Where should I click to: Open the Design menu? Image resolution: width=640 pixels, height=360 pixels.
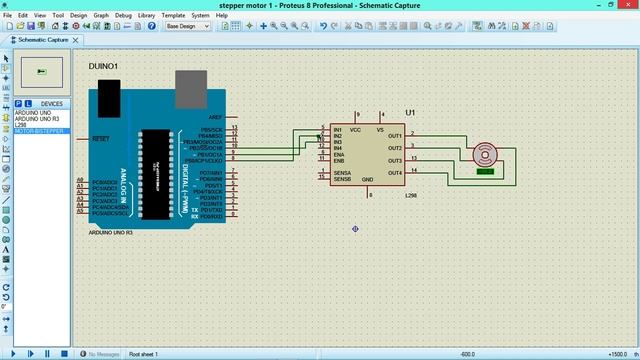tap(78, 16)
